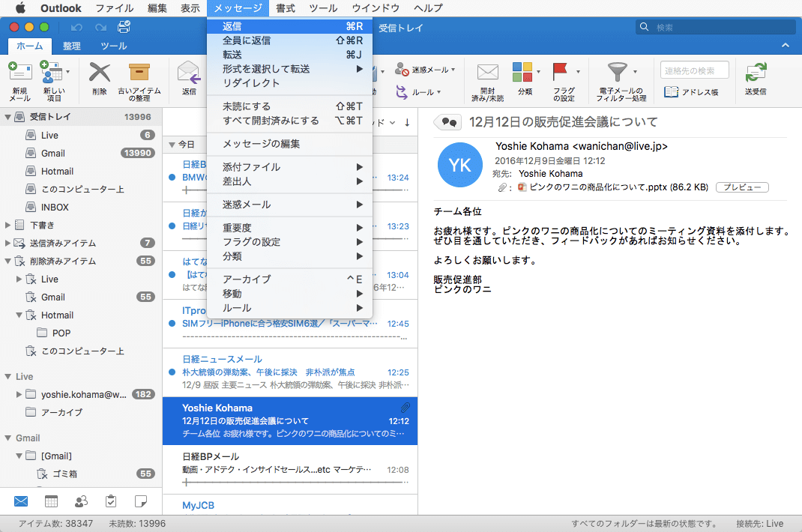Open 形式を選択して転送 submenu
Image resolution: width=802 pixels, height=532 pixels.
click(289, 69)
